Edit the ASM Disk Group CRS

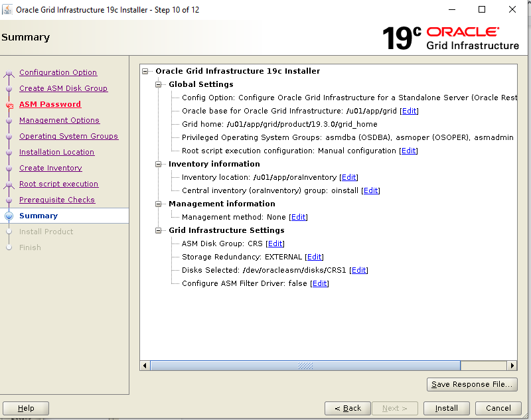(275, 244)
